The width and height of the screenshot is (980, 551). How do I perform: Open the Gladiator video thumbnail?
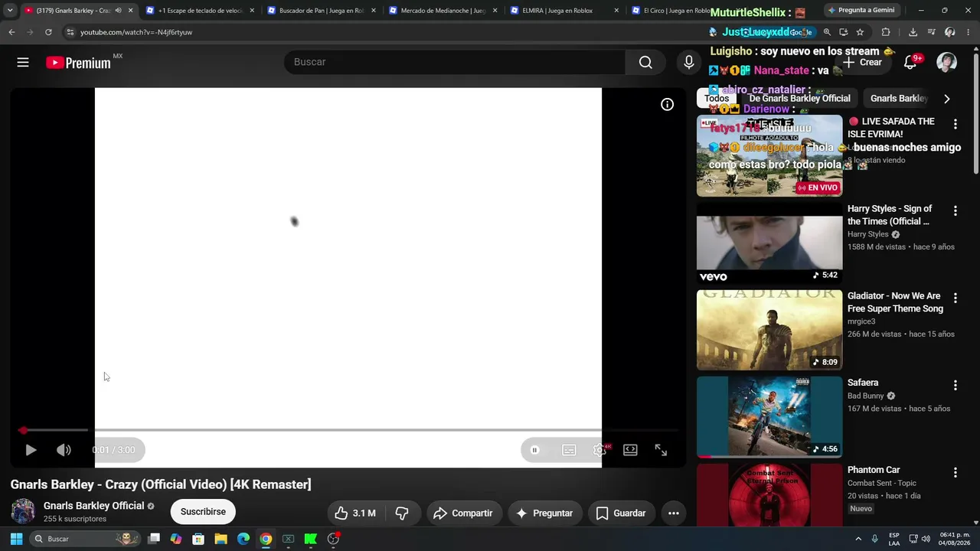tap(769, 330)
